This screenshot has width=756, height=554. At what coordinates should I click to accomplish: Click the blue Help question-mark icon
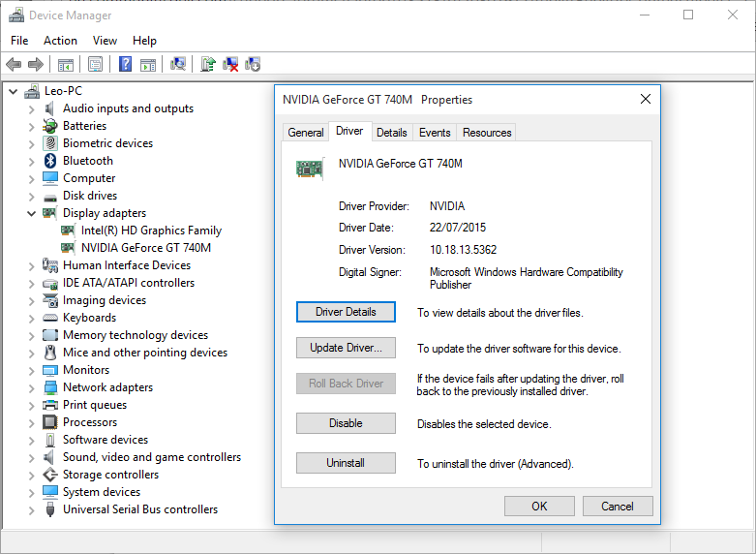point(126,64)
